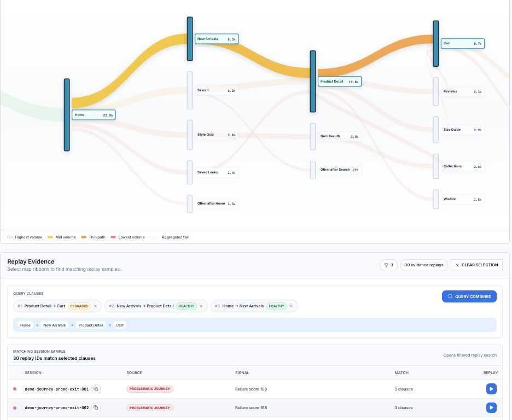Image resolution: width=512 pixels, height=420 pixels.
Task: Copy session ID demo-journey-promo-exit-001
Action: coord(96,389)
